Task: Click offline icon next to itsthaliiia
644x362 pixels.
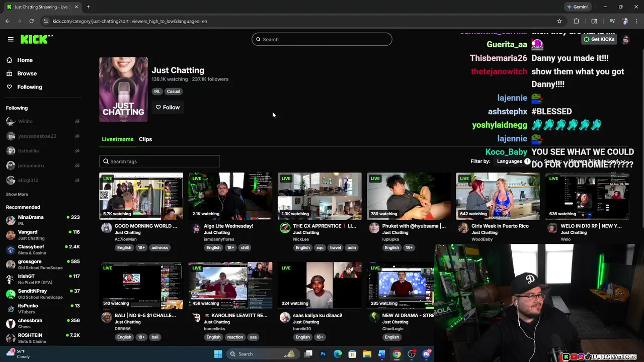Action: pos(77,151)
